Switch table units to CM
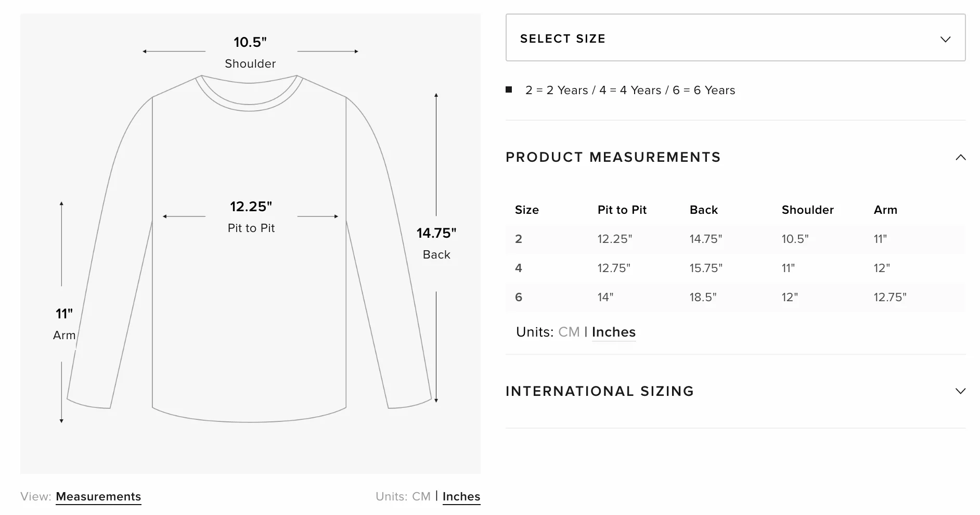Screen dimensions: 980x515 pos(569,332)
